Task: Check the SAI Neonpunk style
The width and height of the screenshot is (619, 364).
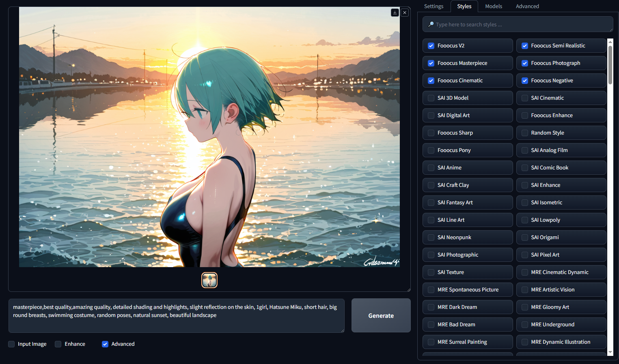Action: click(x=431, y=238)
